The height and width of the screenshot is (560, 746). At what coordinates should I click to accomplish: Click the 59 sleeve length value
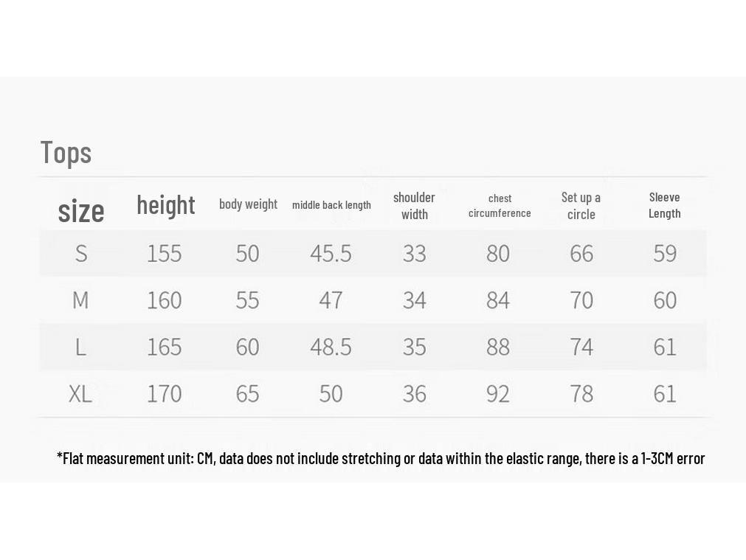[x=665, y=254]
